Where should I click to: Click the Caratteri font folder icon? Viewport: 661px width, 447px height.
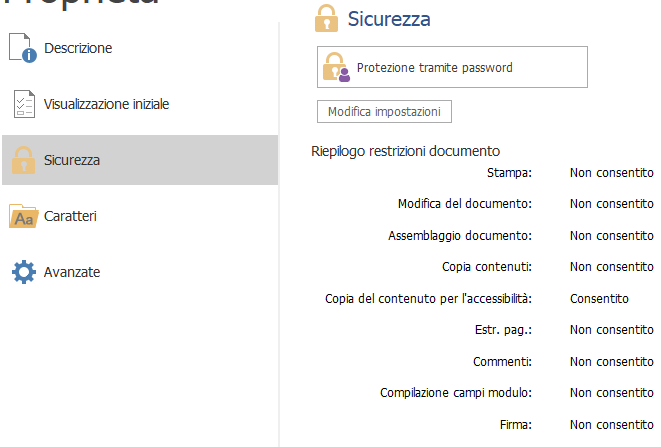point(23,216)
